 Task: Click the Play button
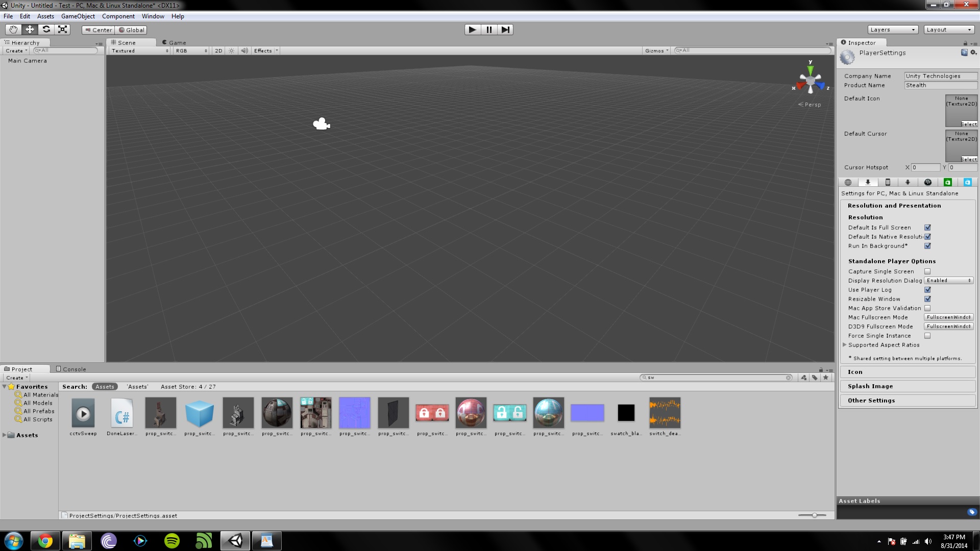(472, 29)
